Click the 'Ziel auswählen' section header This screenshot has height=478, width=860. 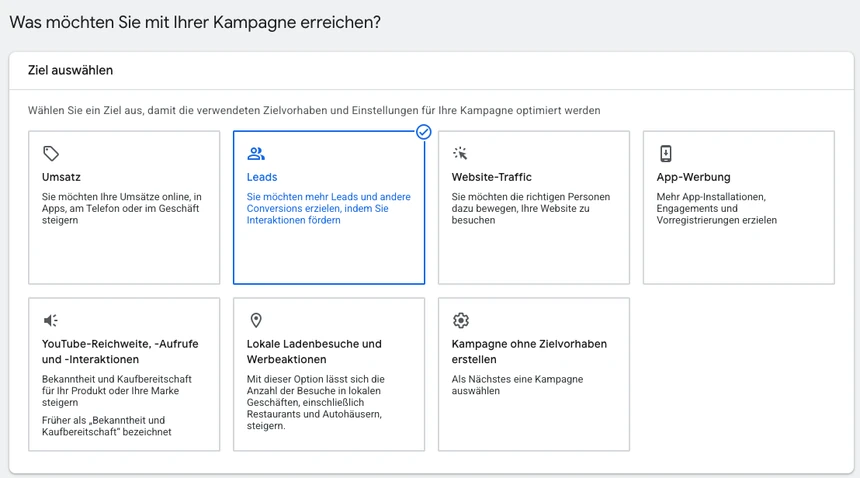coord(70,70)
